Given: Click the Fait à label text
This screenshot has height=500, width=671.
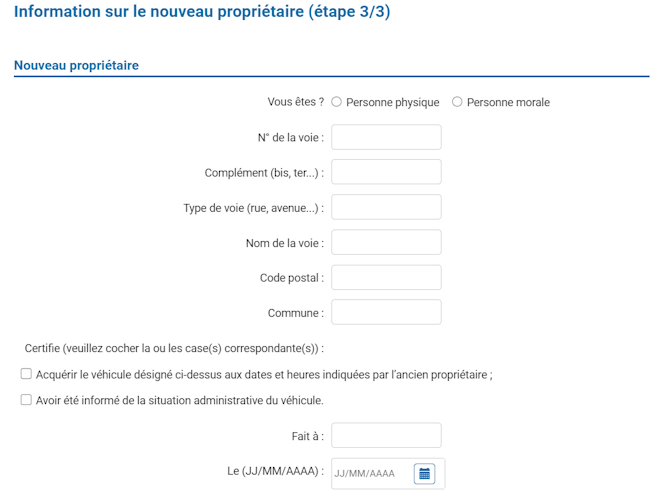Looking at the screenshot, I should tap(308, 436).
